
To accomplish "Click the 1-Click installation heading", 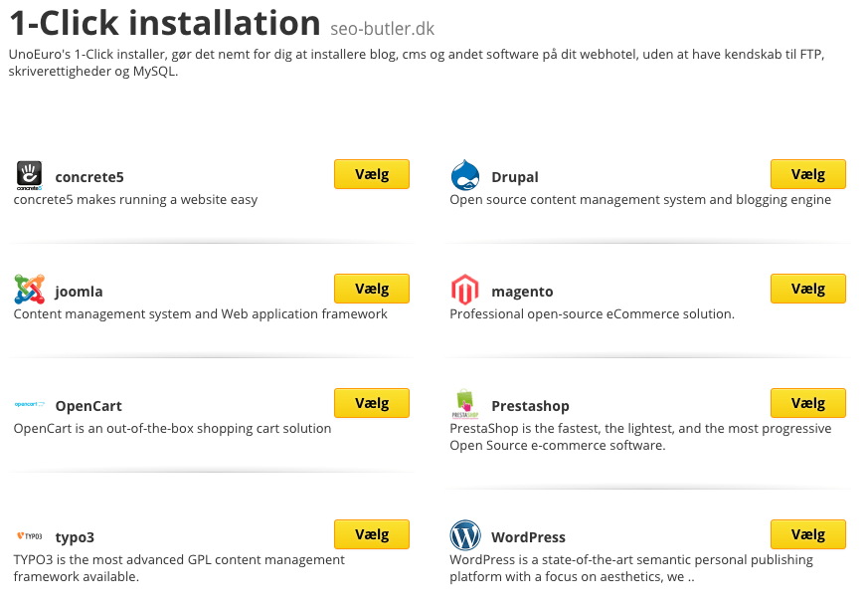I will (165, 23).
